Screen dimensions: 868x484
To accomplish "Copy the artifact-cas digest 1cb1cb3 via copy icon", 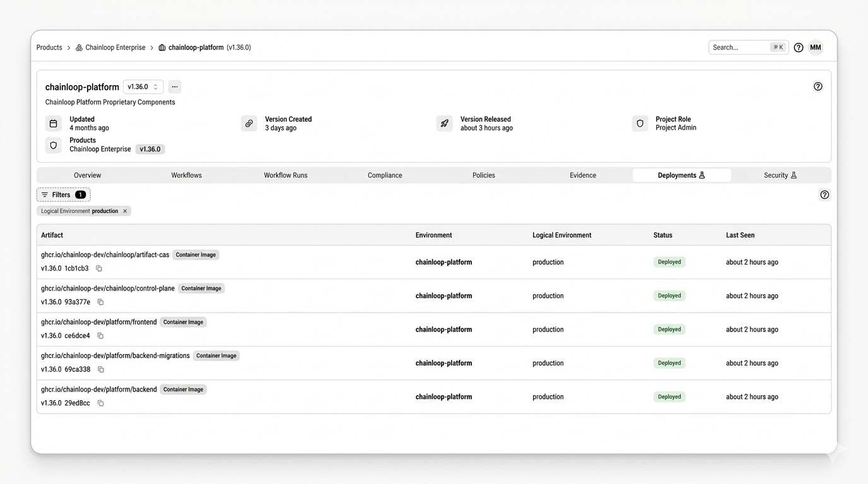I will 99,268.
